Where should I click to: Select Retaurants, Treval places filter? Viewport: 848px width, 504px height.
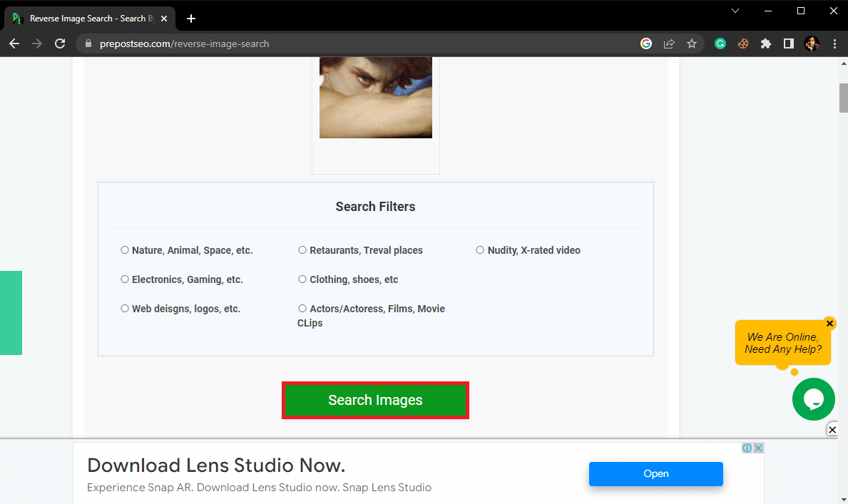pos(302,250)
